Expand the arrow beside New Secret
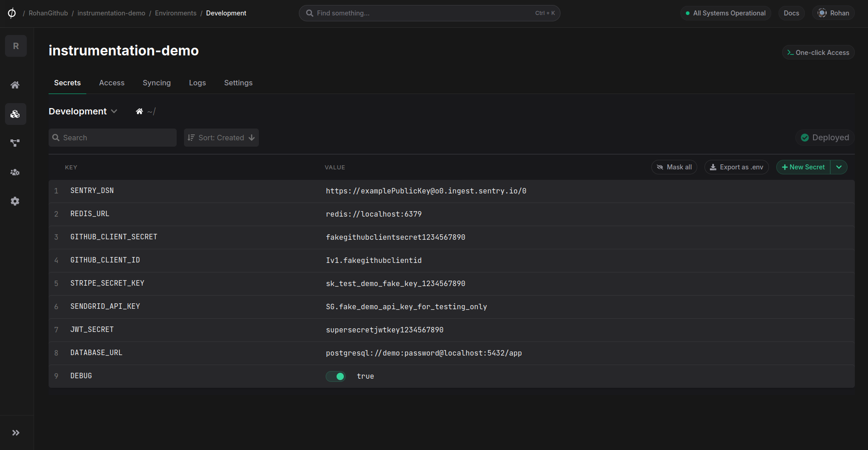 pyautogui.click(x=839, y=167)
